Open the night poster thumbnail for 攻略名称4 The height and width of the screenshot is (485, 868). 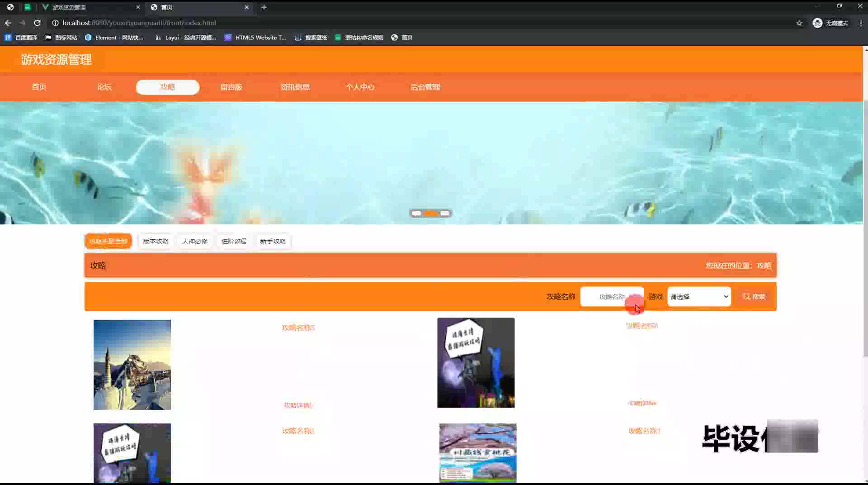point(476,363)
